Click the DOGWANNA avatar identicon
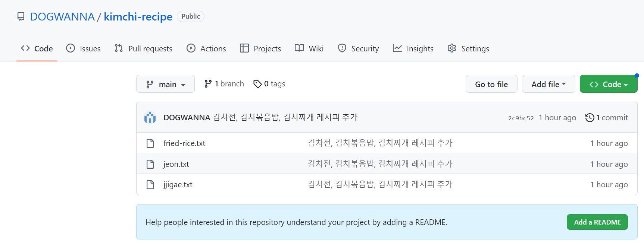 (x=150, y=117)
